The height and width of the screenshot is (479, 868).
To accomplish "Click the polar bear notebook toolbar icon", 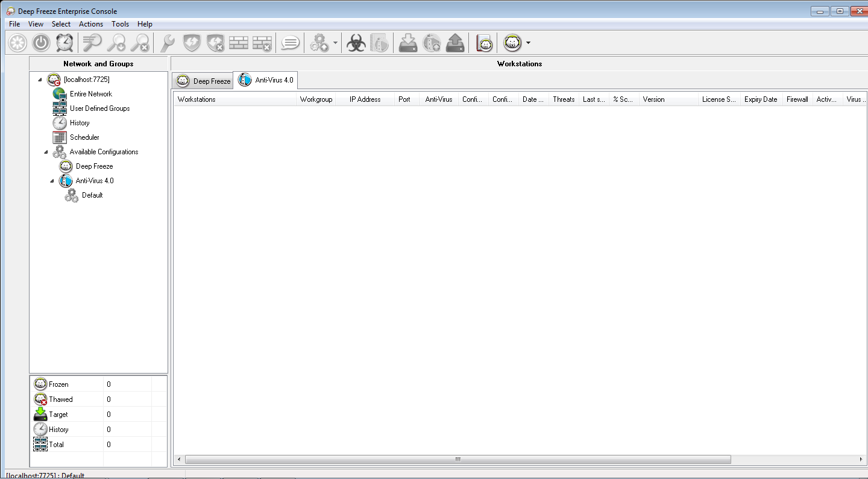I will click(x=483, y=43).
